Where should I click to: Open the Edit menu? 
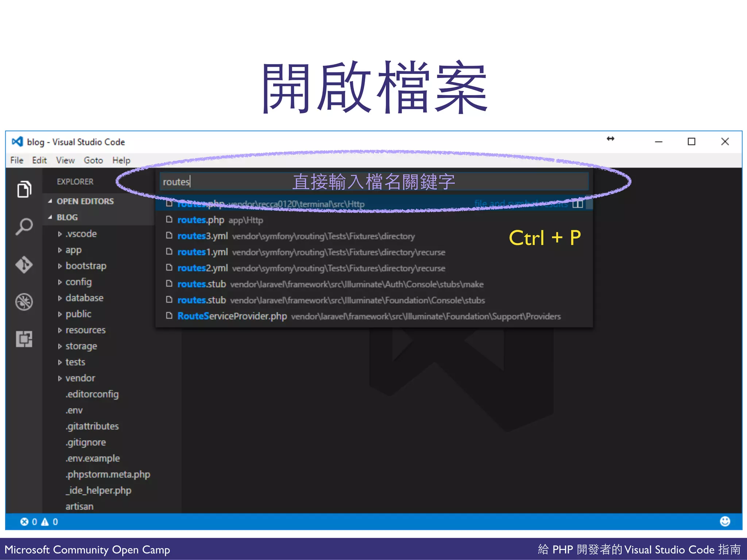[39, 160]
